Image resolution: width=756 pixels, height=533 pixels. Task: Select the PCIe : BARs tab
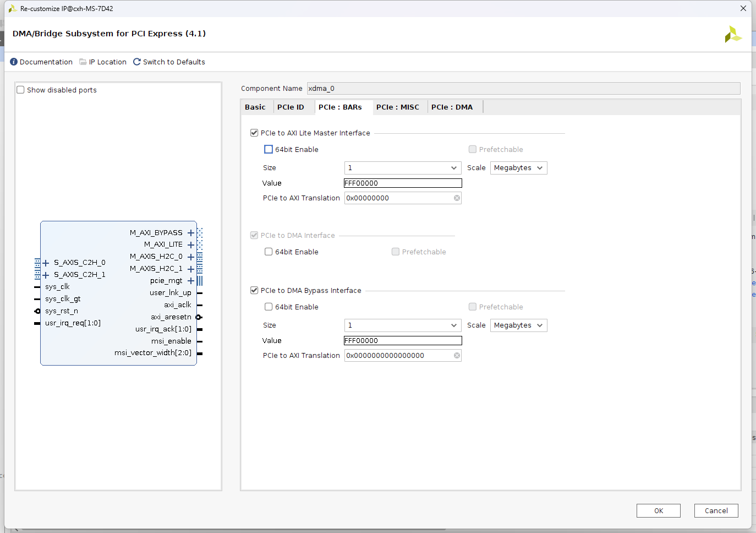coord(340,107)
